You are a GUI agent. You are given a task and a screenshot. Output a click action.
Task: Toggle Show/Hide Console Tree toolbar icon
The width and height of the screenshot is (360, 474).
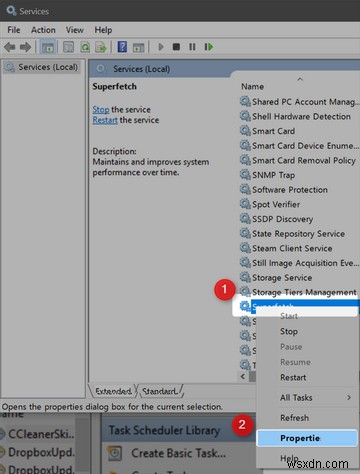click(48, 47)
